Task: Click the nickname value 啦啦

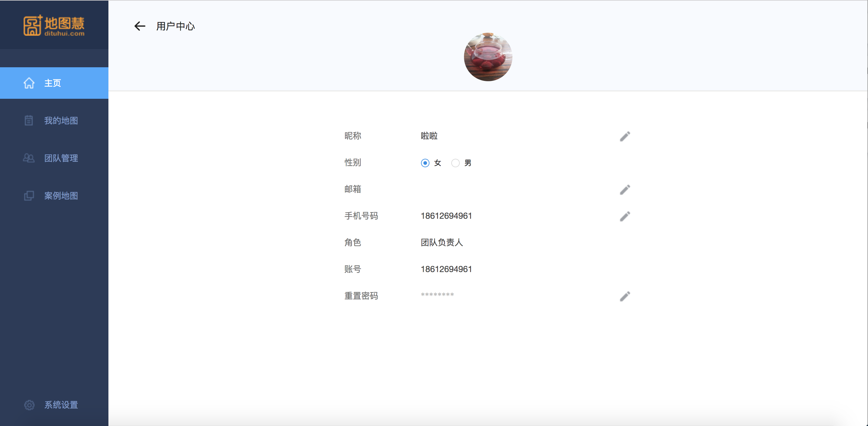Action: 429,136
